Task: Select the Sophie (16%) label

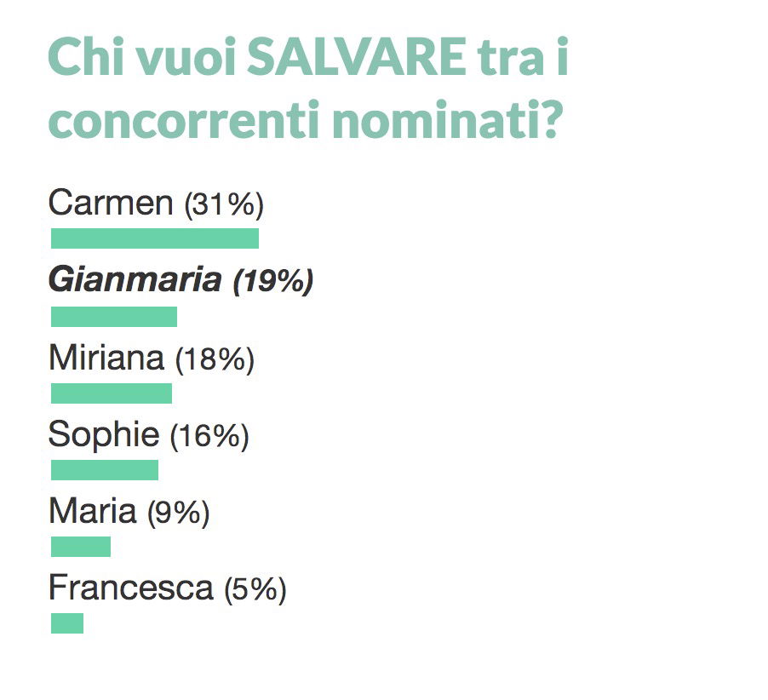Action: tap(148, 435)
